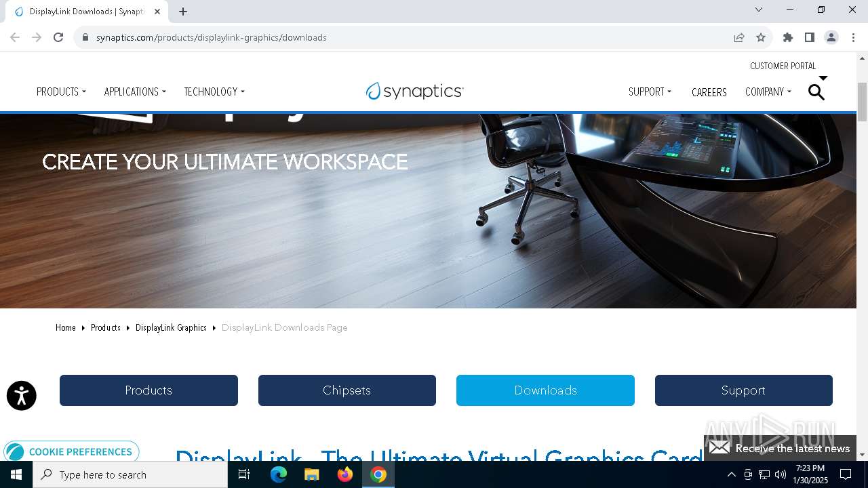Open the site search magnifier
This screenshot has width=868, height=488.
(x=816, y=92)
